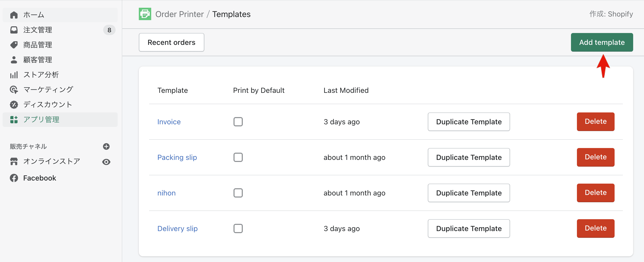Click the Facebook logo icon
This screenshot has height=262, width=644.
tap(14, 178)
